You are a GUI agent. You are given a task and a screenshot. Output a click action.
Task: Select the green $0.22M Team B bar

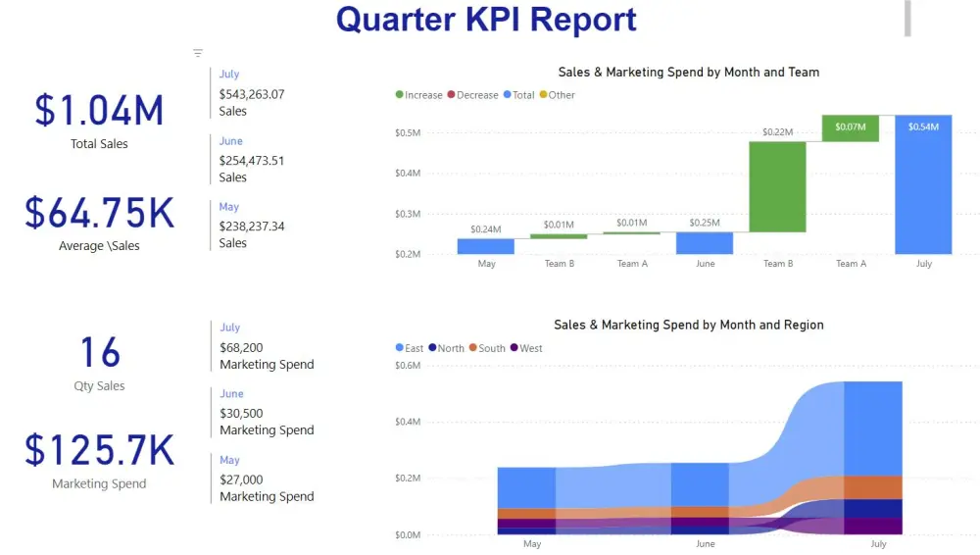pyautogui.click(x=777, y=187)
